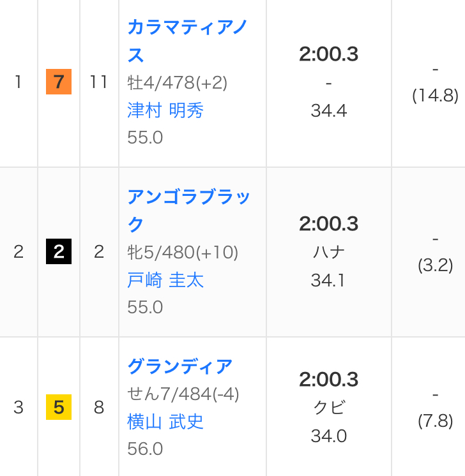Click the 34.4 last-3F time
The height and width of the screenshot is (476, 465).
pos(328,110)
